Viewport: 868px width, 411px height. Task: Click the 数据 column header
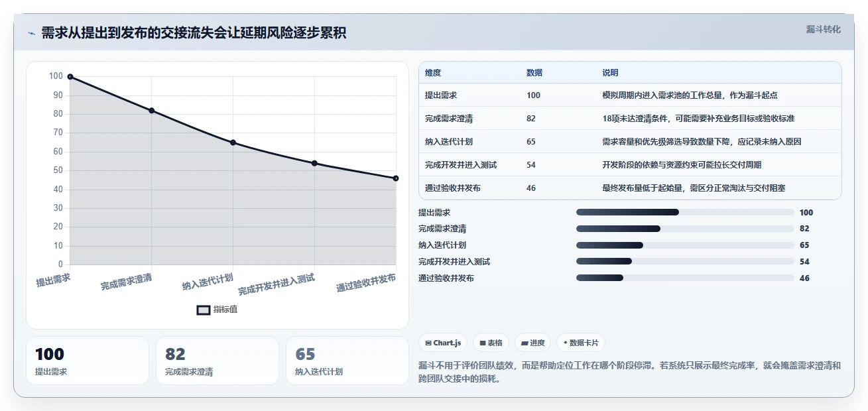[x=534, y=73]
